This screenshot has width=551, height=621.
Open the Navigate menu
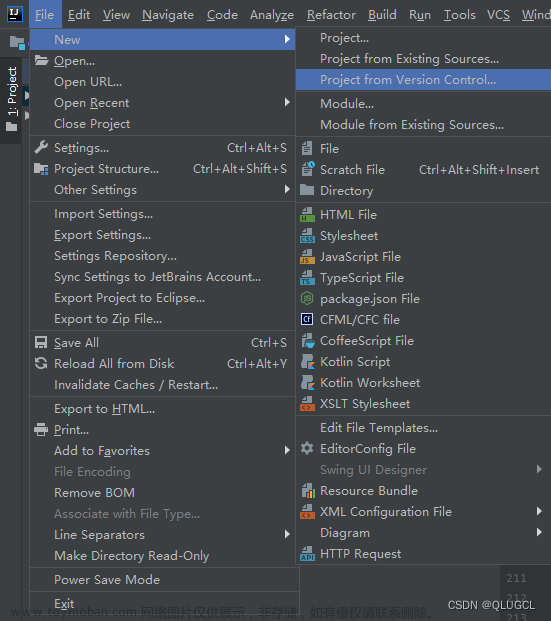[168, 15]
